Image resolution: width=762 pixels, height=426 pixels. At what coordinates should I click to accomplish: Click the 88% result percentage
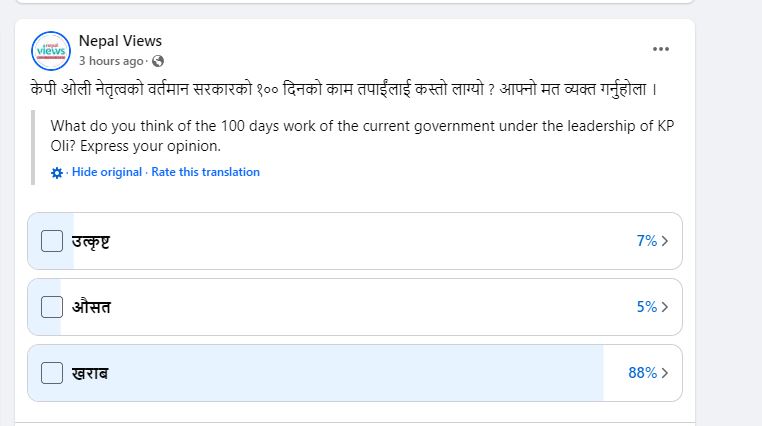click(x=642, y=373)
